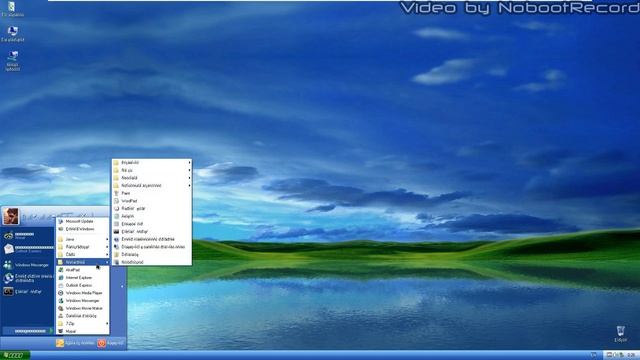Click the user account picture
This screenshot has height=360, width=640.
11,216
